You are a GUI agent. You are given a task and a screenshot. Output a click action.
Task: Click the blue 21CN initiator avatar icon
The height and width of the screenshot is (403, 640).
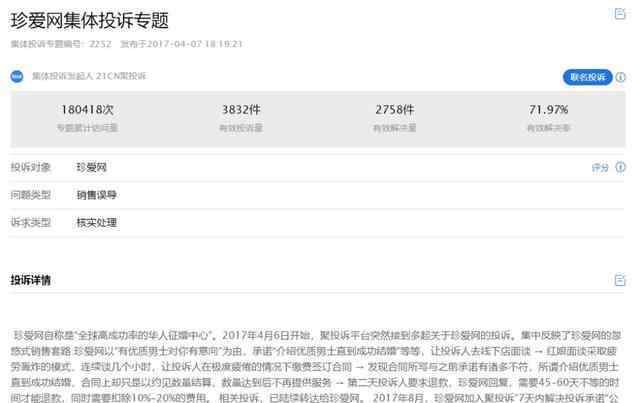coord(17,76)
